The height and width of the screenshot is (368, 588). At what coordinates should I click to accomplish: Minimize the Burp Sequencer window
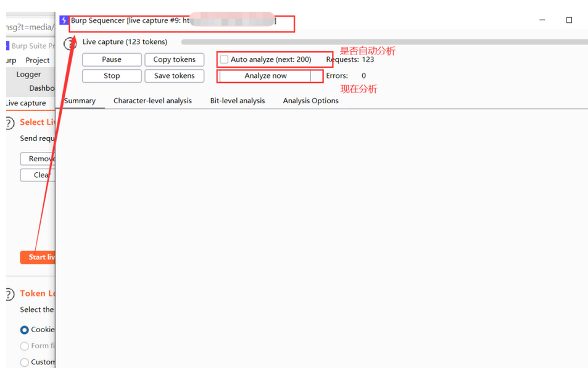(x=542, y=20)
